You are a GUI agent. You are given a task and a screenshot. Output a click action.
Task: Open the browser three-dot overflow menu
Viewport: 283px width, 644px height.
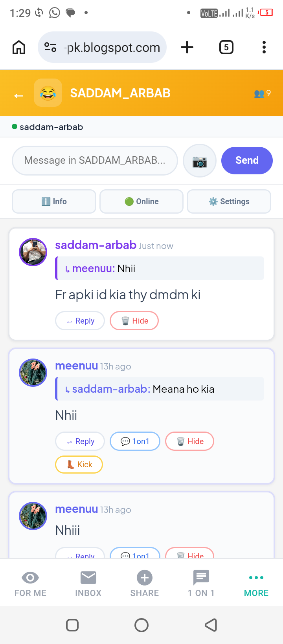tap(264, 48)
